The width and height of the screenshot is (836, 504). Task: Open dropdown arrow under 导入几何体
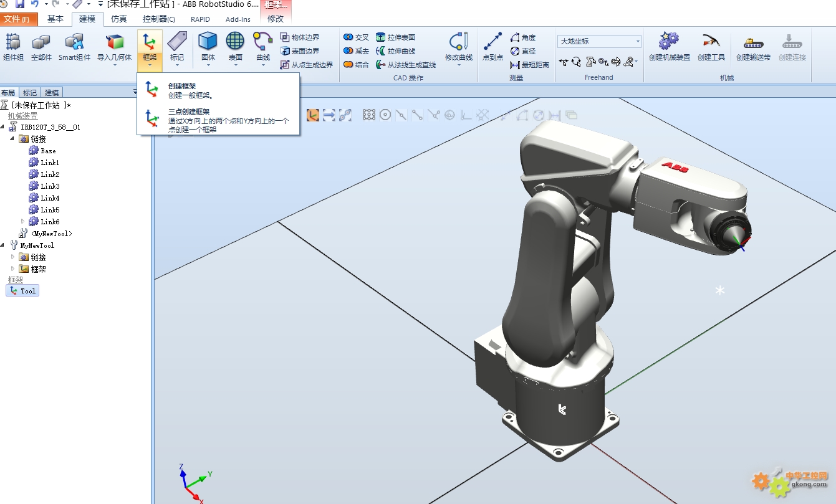pos(115,65)
